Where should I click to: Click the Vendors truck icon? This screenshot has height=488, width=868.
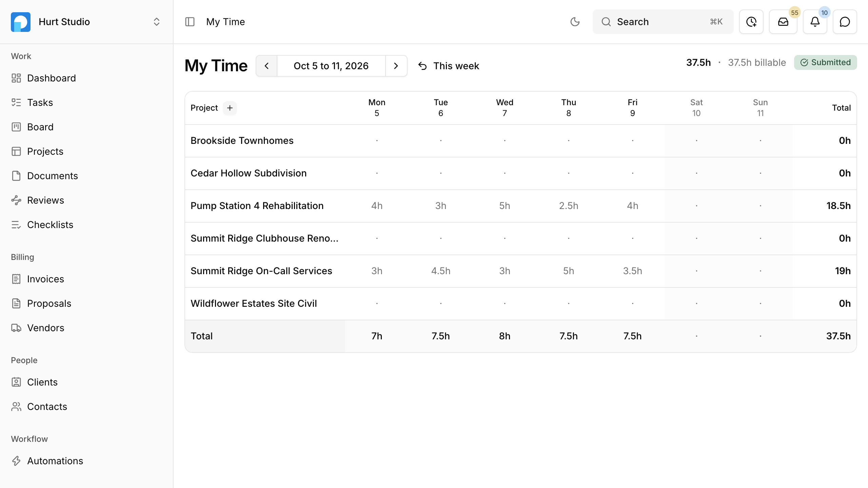coord(16,328)
